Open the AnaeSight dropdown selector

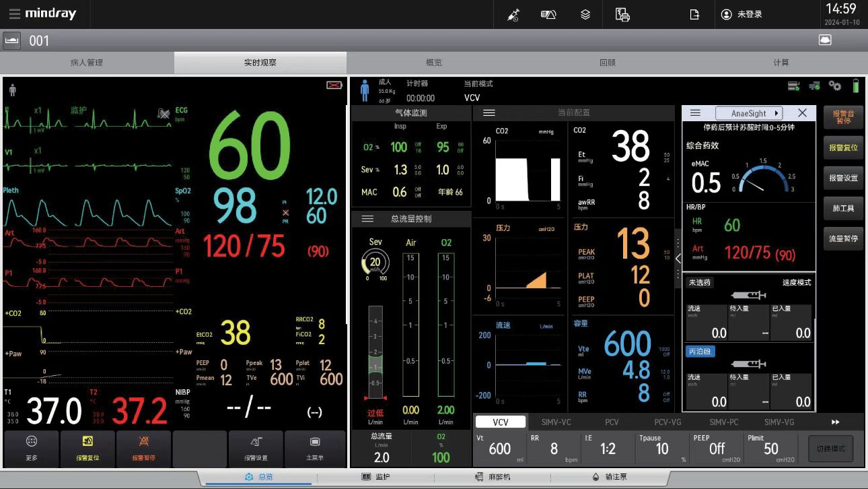(748, 113)
